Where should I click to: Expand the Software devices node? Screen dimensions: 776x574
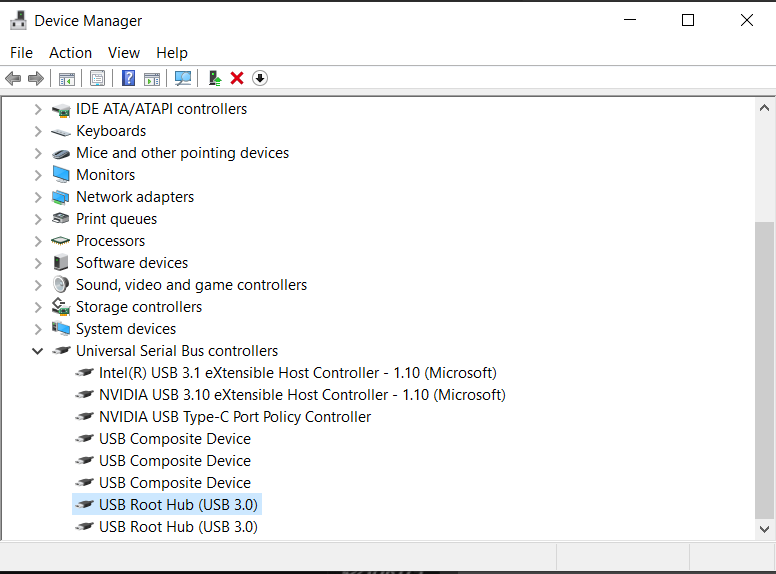tap(38, 263)
